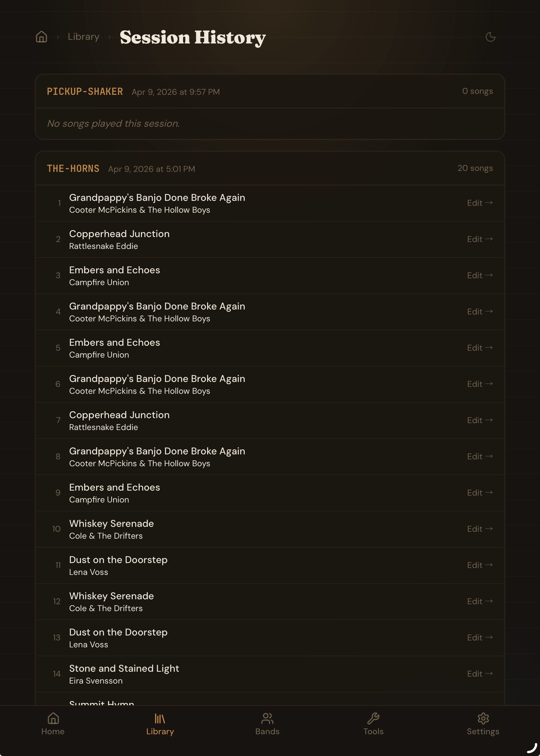Click the 20 songs count on THE-HORNS
540x756 pixels.
(475, 168)
